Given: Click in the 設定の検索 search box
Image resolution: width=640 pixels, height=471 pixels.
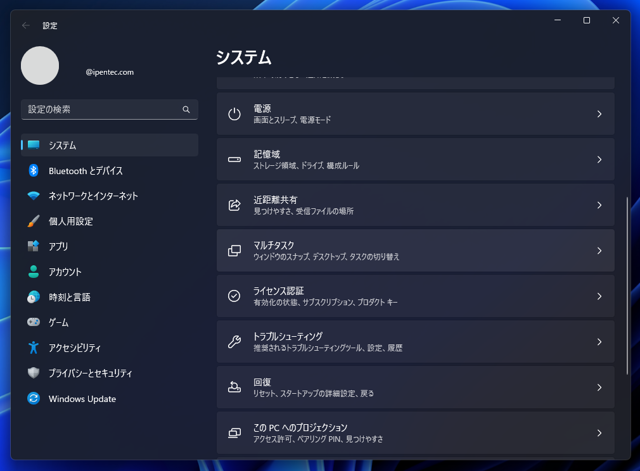Looking at the screenshot, I should click(109, 109).
